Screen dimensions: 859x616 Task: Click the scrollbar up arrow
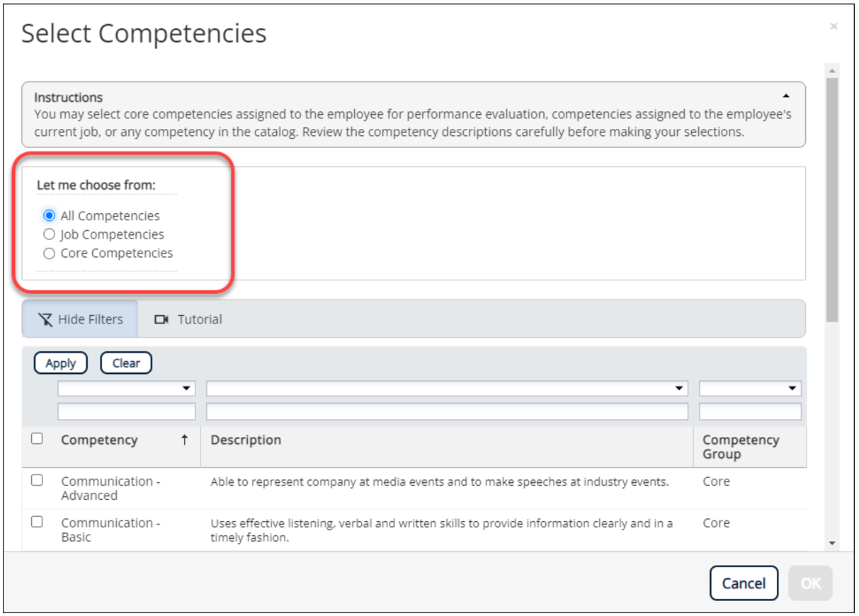coord(832,71)
